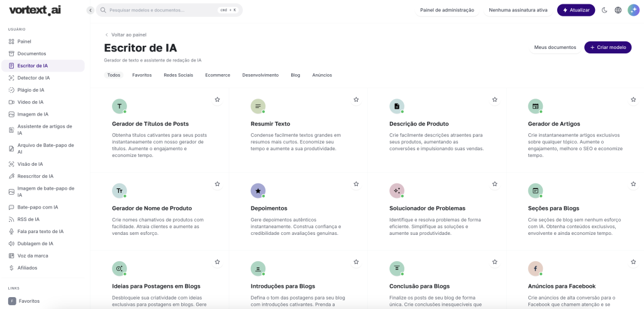Go to Vídeo de IA

pyautogui.click(x=43, y=102)
